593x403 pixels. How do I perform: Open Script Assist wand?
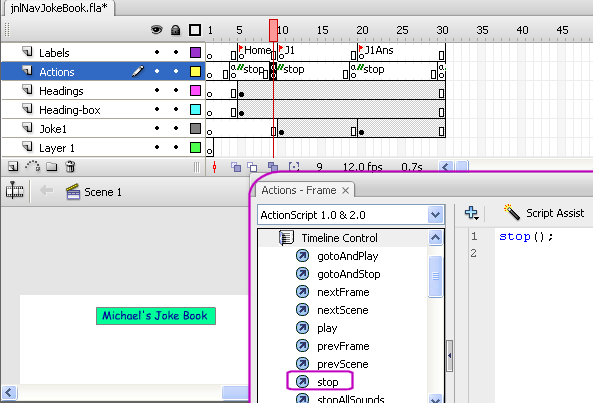[x=512, y=212]
